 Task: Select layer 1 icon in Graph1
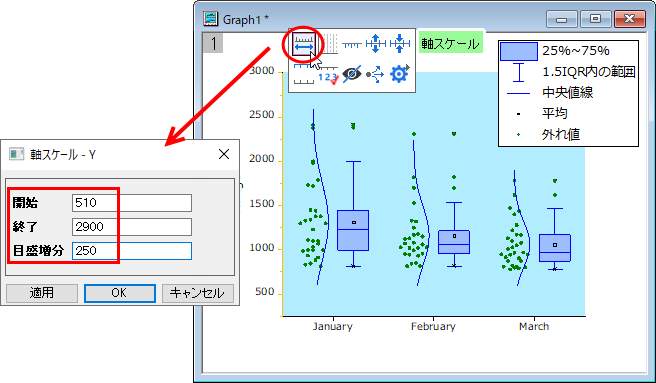coord(213,43)
